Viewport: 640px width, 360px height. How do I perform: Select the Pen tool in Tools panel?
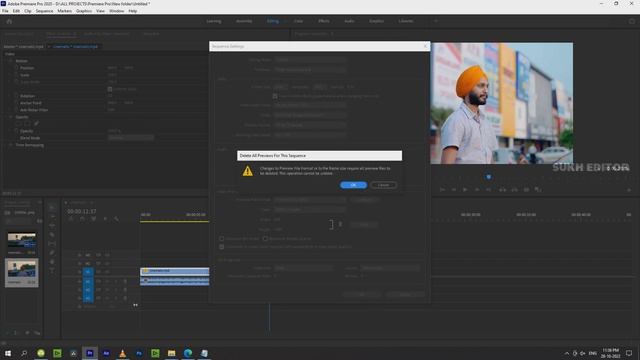tap(52, 253)
